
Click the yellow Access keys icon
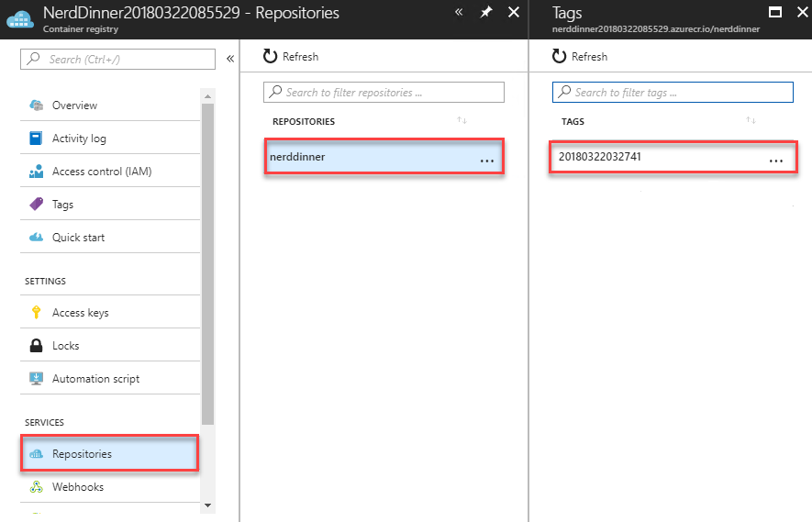(37, 312)
